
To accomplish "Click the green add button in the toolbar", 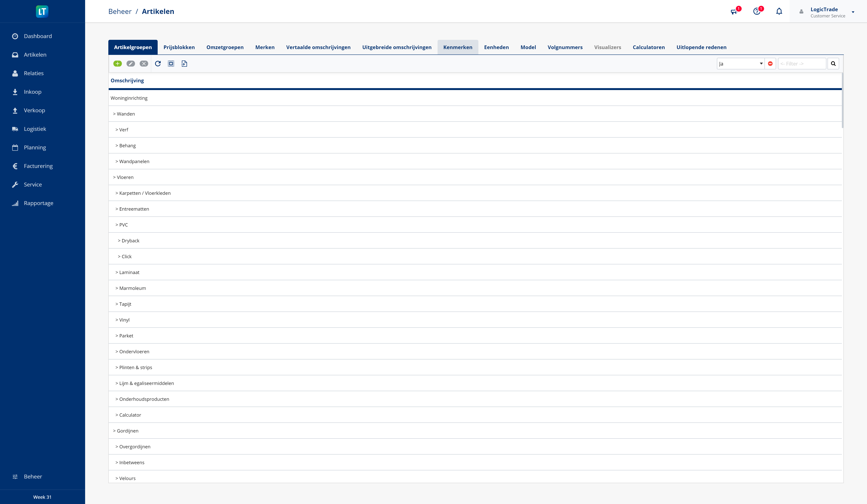I will coord(118,64).
